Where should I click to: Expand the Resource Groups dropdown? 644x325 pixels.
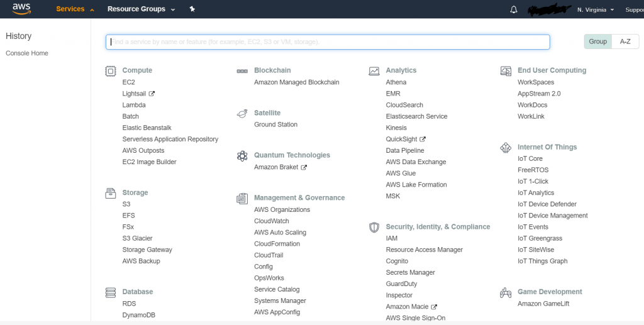141,9
